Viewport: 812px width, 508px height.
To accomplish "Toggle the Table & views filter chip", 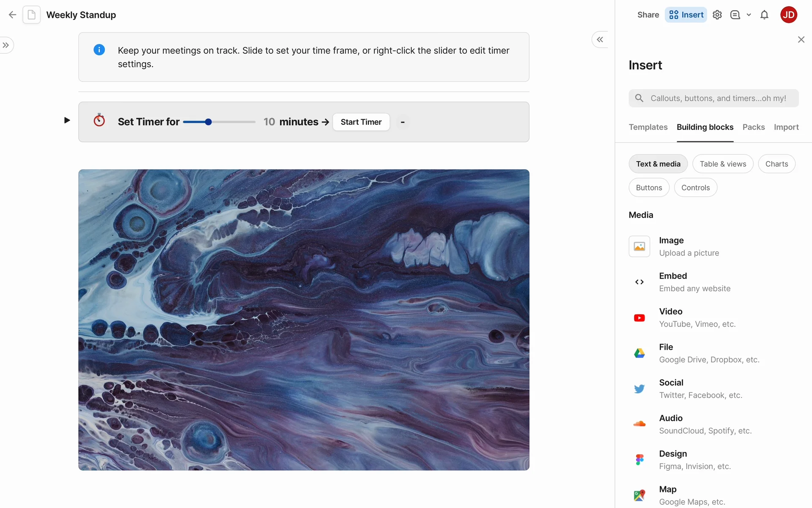I will coord(723,164).
